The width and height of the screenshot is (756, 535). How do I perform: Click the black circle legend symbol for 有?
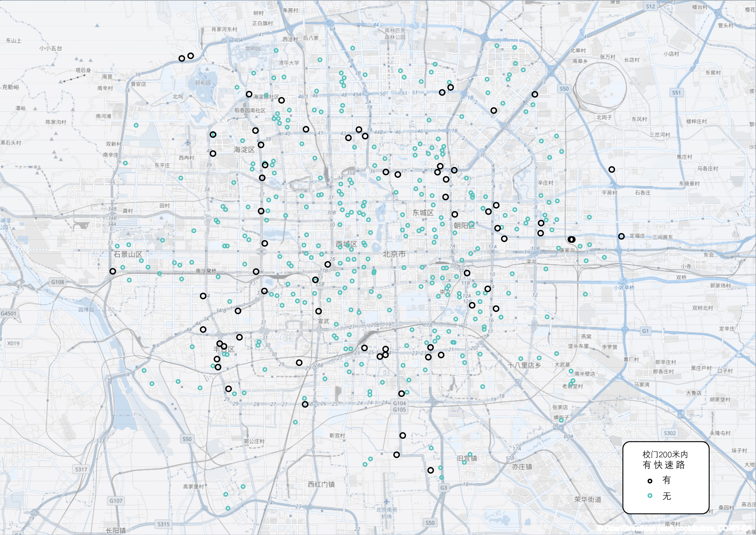pyautogui.click(x=650, y=481)
